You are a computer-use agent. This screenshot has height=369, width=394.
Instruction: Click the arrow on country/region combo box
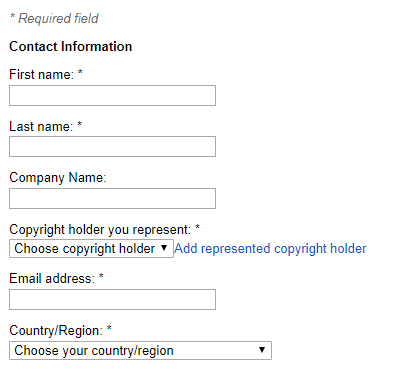262,350
